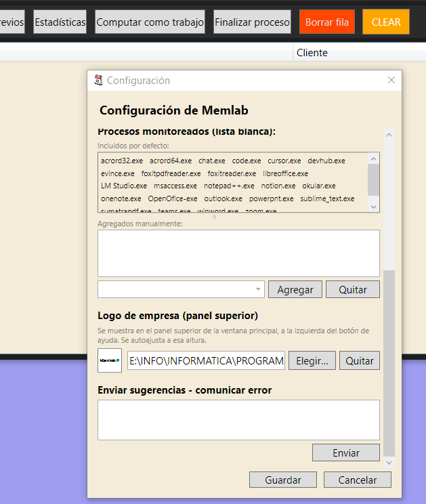Close the Configuración dialog
The height and width of the screenshot is (504, 426).
[391, 80]
